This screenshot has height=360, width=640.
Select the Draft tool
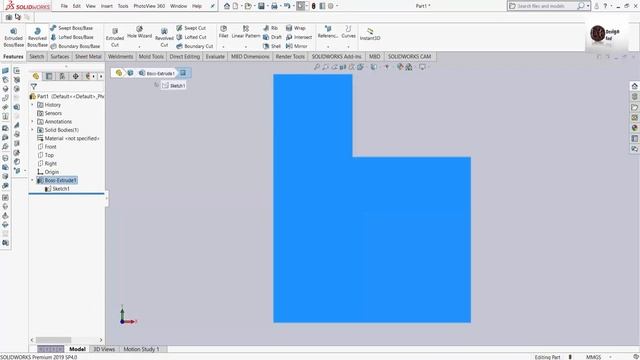[x=272, y=37]
